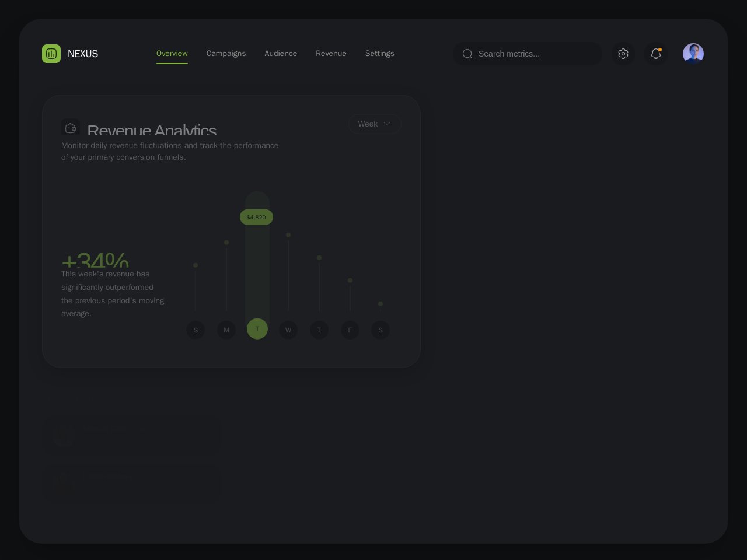Select the highlighted Tuesday day button
The image size is (747, 560).
[x=257, y=329]
